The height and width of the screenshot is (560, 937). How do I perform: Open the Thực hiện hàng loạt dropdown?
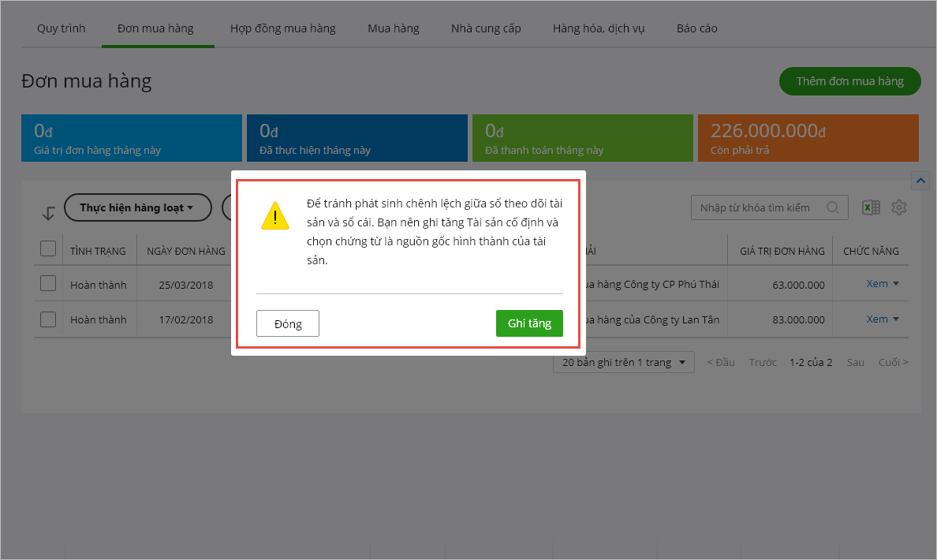coord(137,207)
